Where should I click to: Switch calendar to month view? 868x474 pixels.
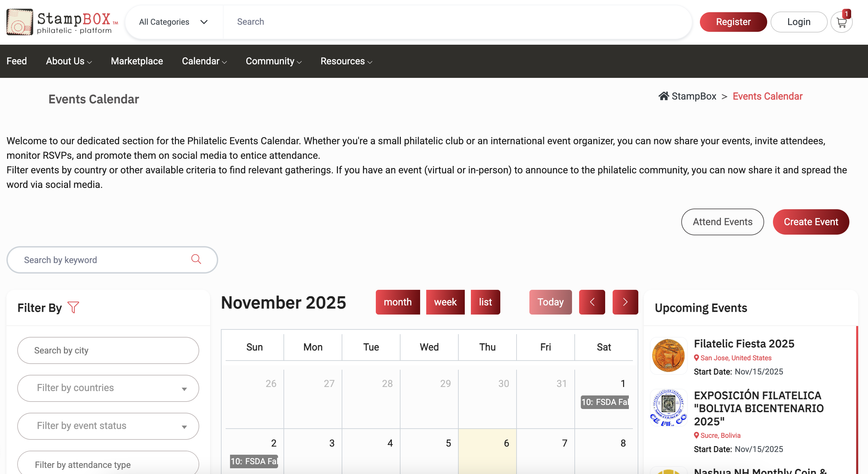point(397,302)
